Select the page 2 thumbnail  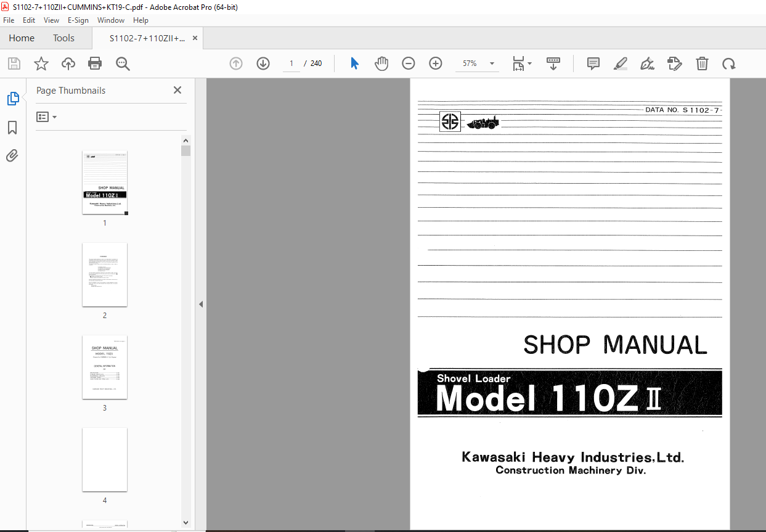[x=105, y=274]
